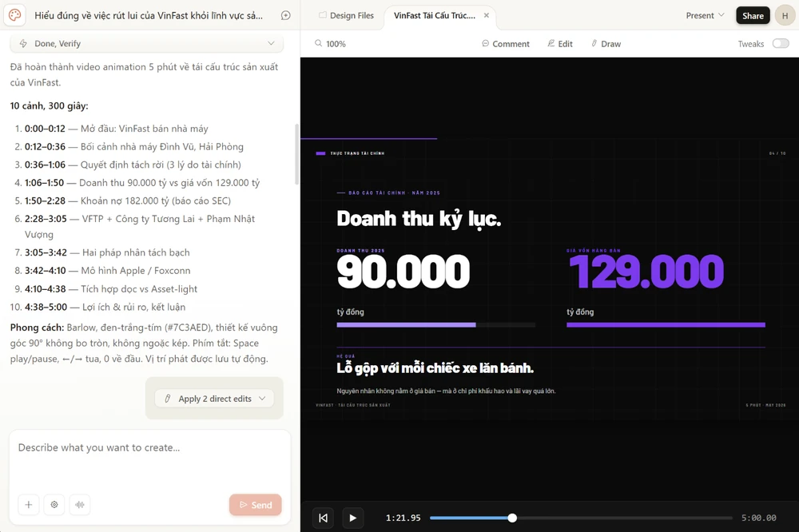Viewport: 799px width, 532px height.
Task: Click the zoom magnifier icon next to 100%
Action: [x=318, y=43]
